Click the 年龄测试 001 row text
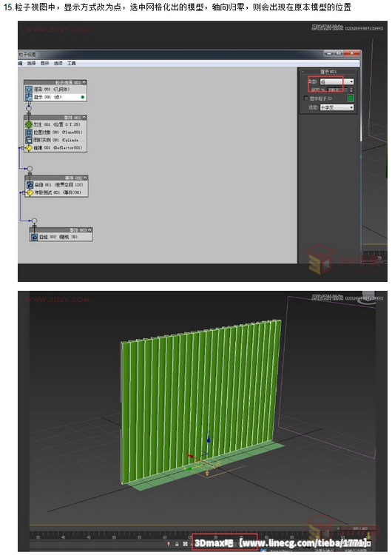Image resolution: width=392 pixels, height=555 pixels. pyautogui.click(x=58, y=192)
